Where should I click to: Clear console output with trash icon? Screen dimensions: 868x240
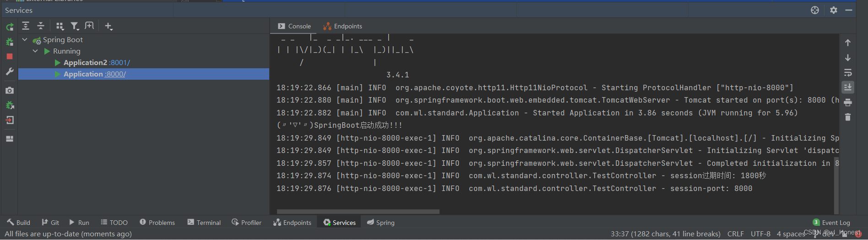(x=848, y=117)
